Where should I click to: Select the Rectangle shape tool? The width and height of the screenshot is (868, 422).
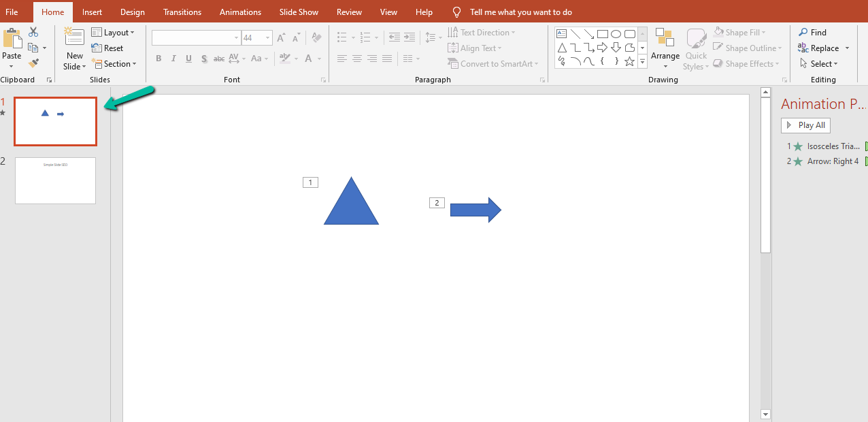coord(603,33)
